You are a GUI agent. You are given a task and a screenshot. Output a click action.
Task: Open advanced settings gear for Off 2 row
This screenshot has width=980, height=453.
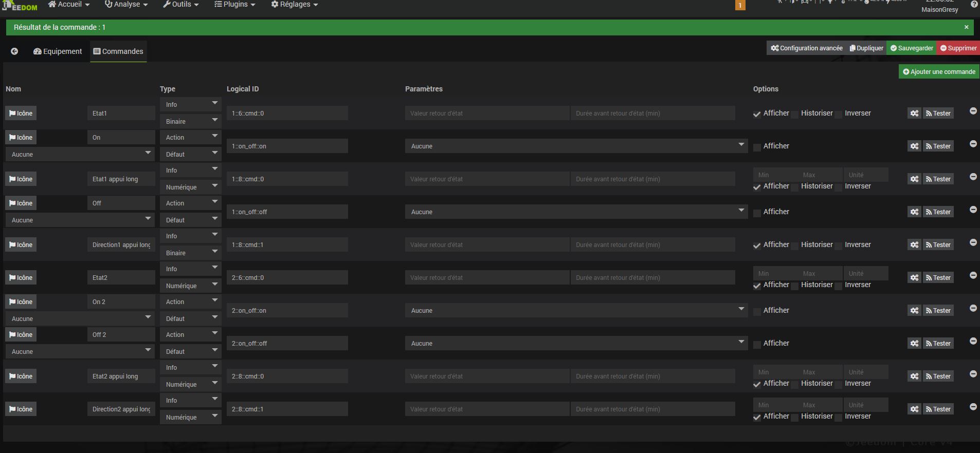click(x=914, y=344)
